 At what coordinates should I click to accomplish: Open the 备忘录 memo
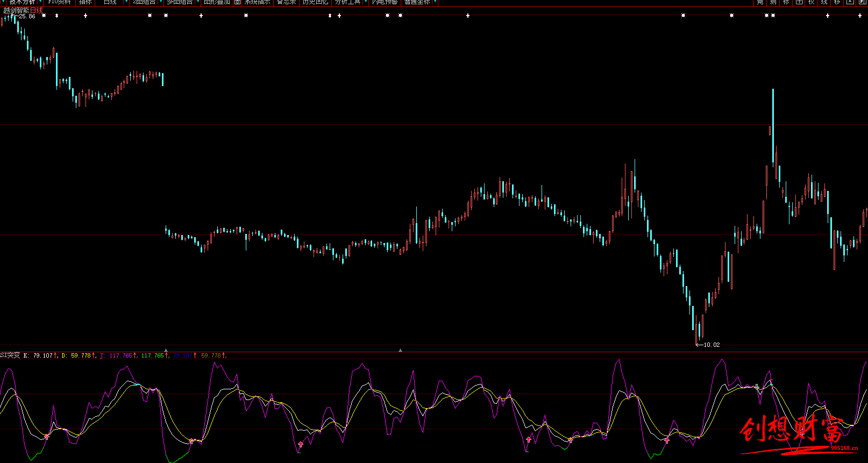click(286, 2)
